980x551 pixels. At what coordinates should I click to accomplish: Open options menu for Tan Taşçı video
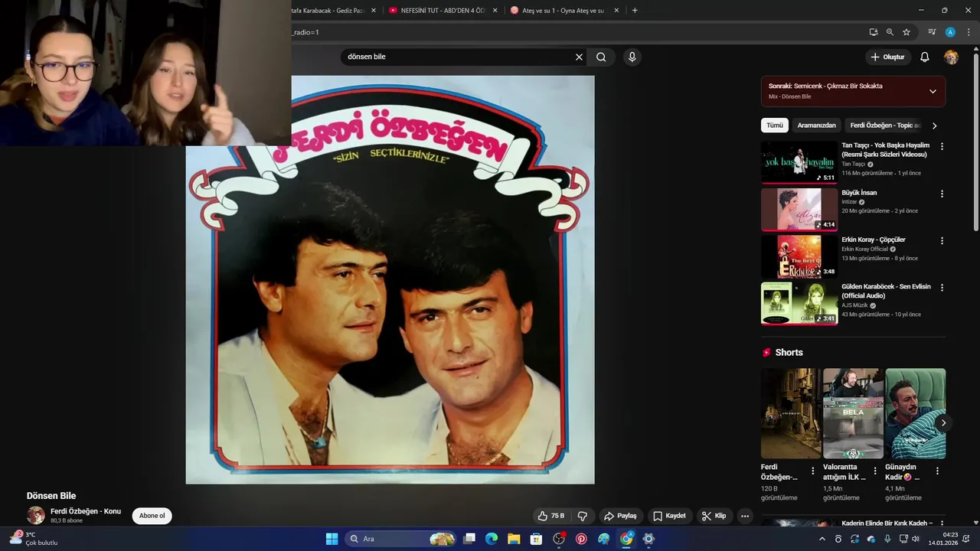tap(942, 146)
